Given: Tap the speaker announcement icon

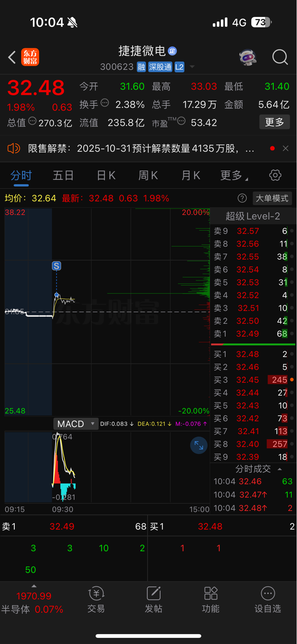Looking at the screenshot, I should pyautogui.click(x=14, y=148).
